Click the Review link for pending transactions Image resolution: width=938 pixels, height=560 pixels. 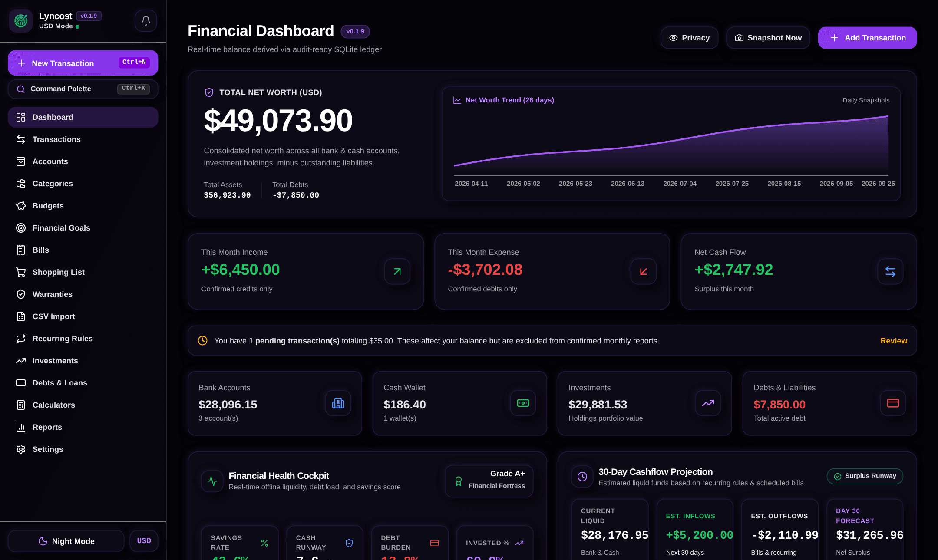(x=894, y=341)
